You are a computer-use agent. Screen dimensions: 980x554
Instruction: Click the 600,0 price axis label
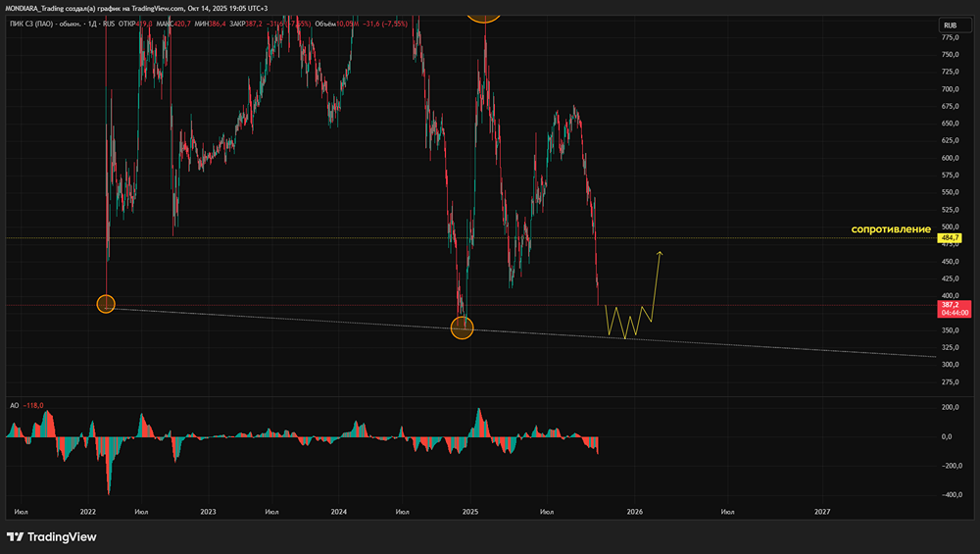950,158
